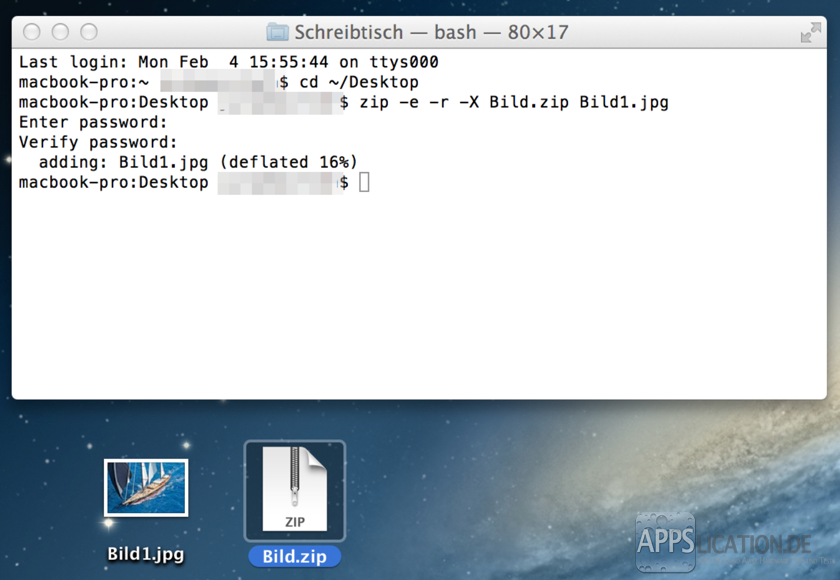Screen dimensions: 840x580
Task: Click the 'adding: Bild1.jpg (deflated 16%)' line
Action: pyautogui.click(x=198, y=162)
